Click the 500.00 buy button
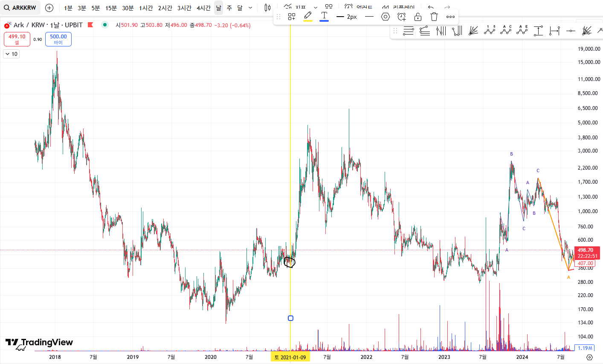Screen dimensions: 603x364 [58, 39]
